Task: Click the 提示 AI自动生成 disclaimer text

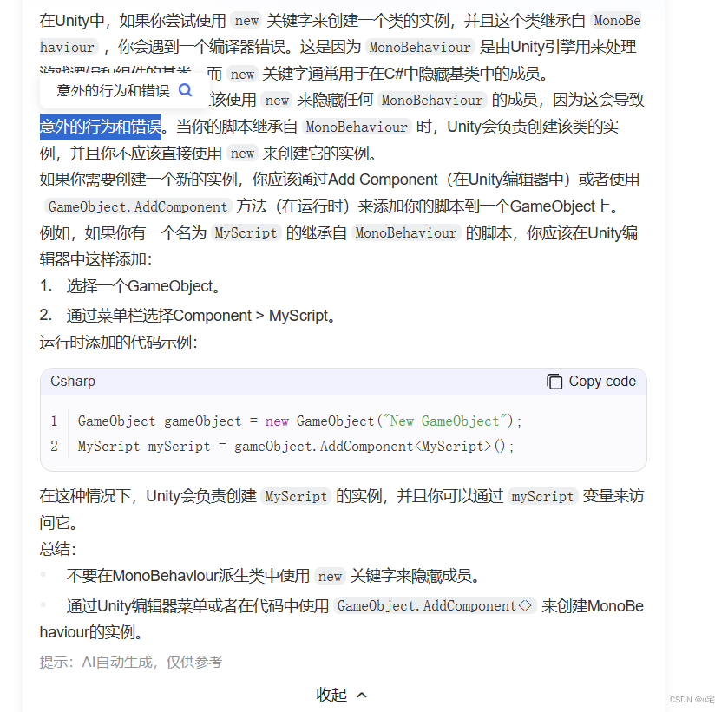Action: pos(130,661)
